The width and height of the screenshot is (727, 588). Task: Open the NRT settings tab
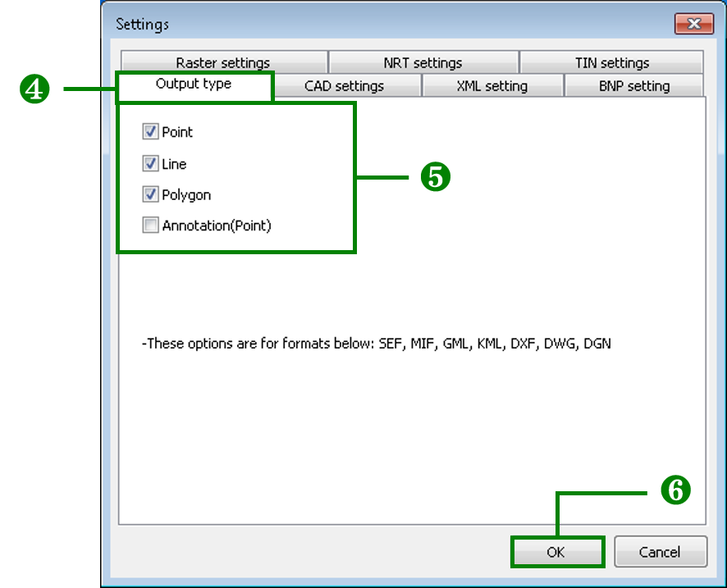423,63
